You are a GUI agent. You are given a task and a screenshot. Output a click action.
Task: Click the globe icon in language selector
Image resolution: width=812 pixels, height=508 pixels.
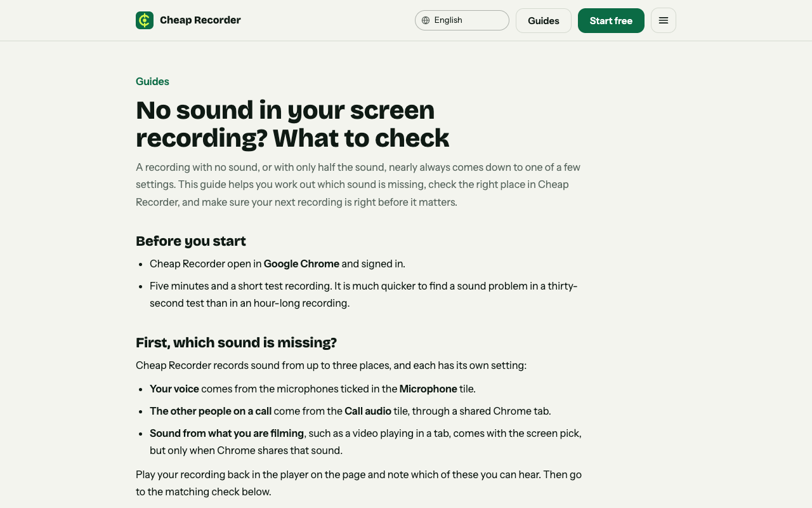(426, 20)
